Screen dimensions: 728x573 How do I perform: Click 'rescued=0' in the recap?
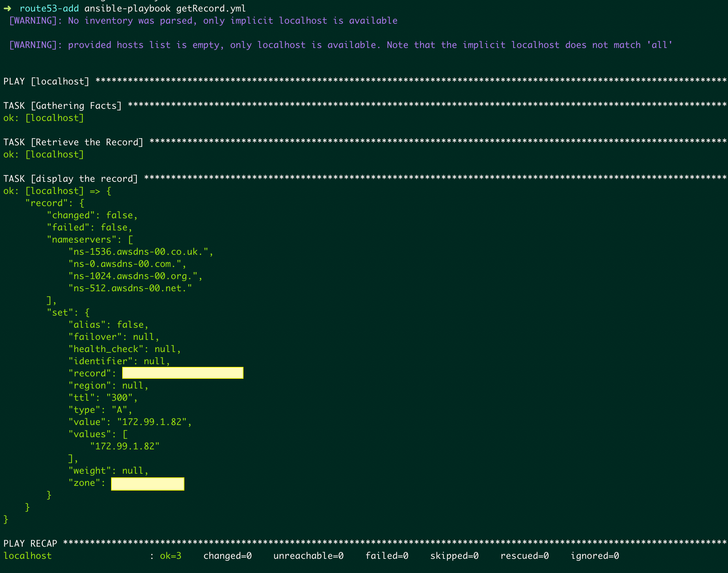525,556
